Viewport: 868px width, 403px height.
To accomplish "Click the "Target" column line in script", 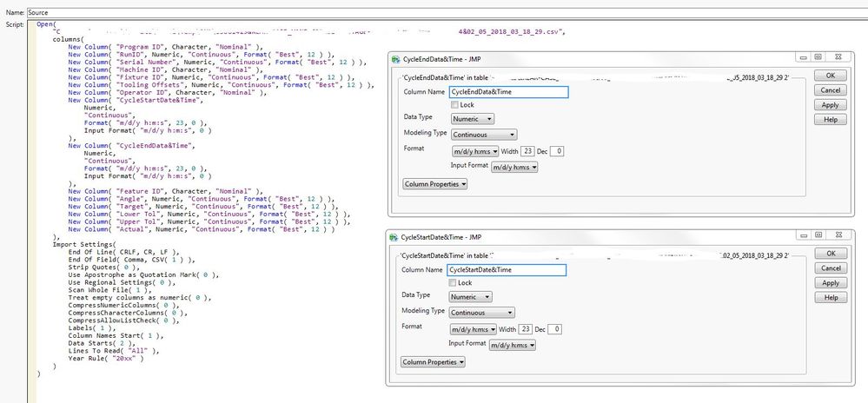I will coord(203,207).
